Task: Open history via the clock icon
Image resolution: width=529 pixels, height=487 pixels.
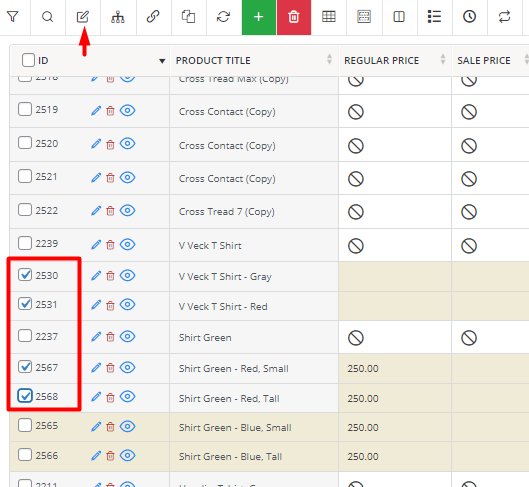Action: coord(469,17)
